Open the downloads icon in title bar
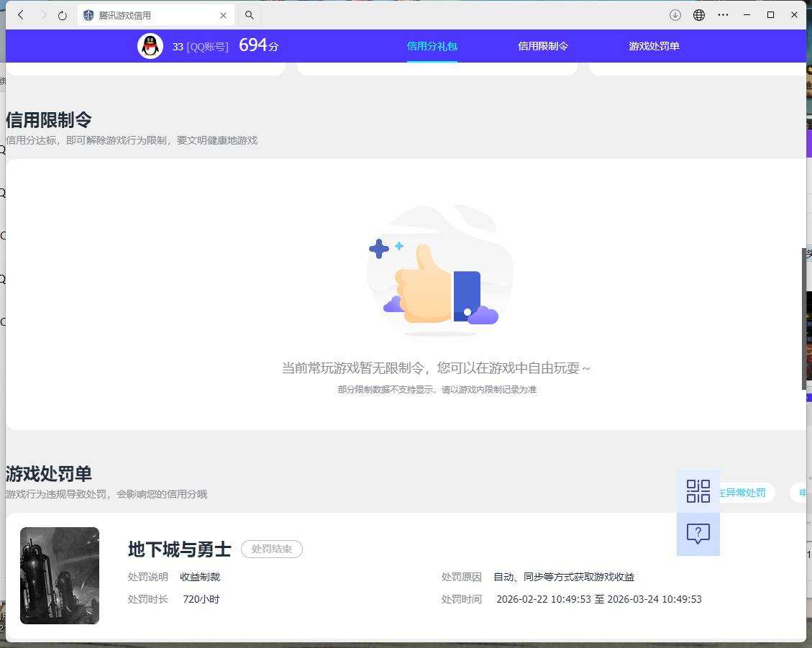Viewport: 812px width, 648px height. pyautogui.click(x=675, y=15)
